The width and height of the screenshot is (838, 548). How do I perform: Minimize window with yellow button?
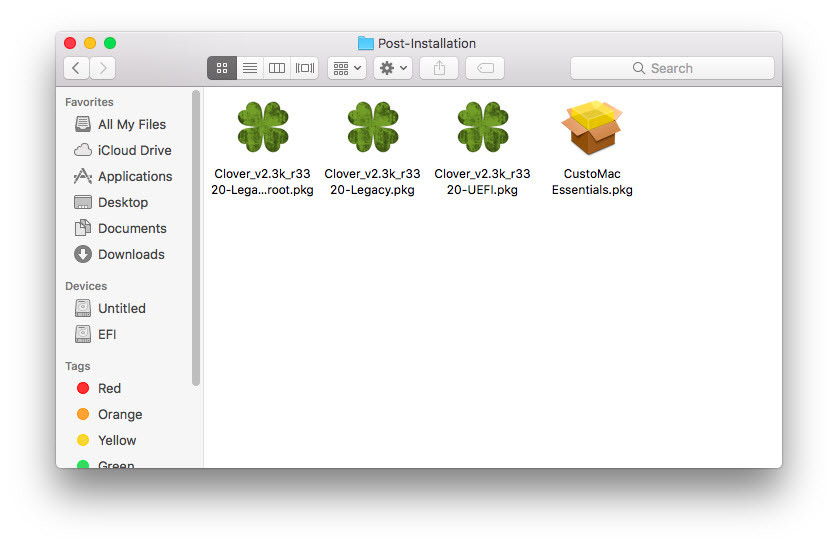[90, 43]
